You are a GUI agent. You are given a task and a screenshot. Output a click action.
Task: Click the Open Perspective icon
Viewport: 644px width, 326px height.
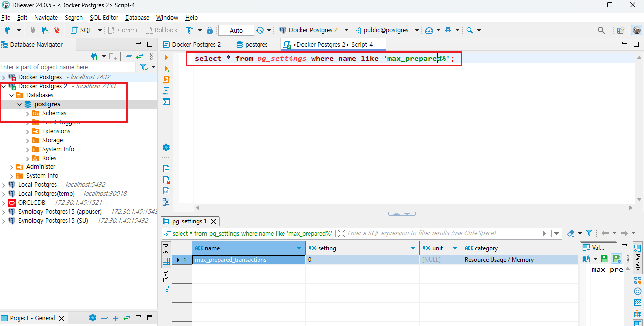(x=621, y=30)
